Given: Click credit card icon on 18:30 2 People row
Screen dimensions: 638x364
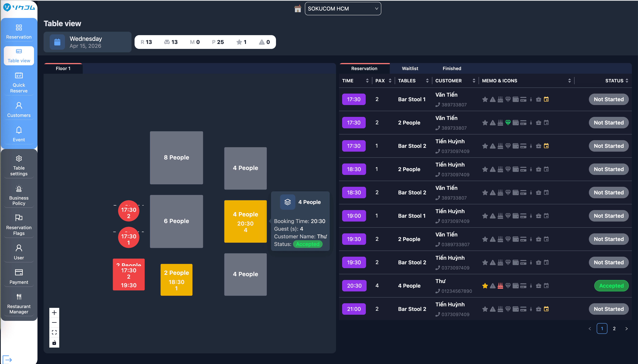Looking at the screenshot, I should click(x=523, y=169).
